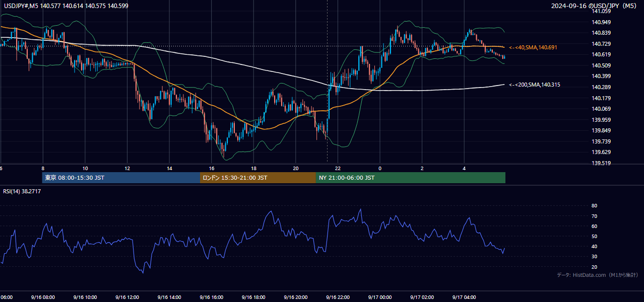
Task: Click RSI scale value 80
Action: (594, 206)
